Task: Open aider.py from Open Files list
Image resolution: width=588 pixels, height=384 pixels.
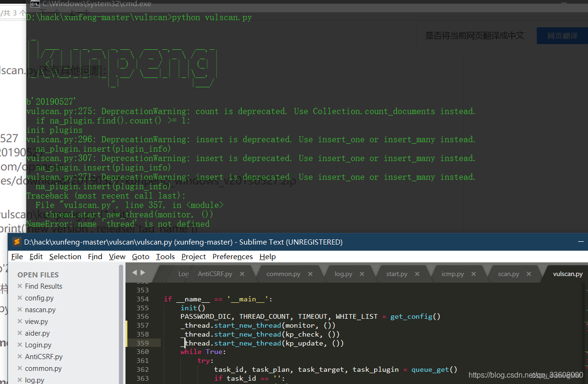Action: pos(38,333)
